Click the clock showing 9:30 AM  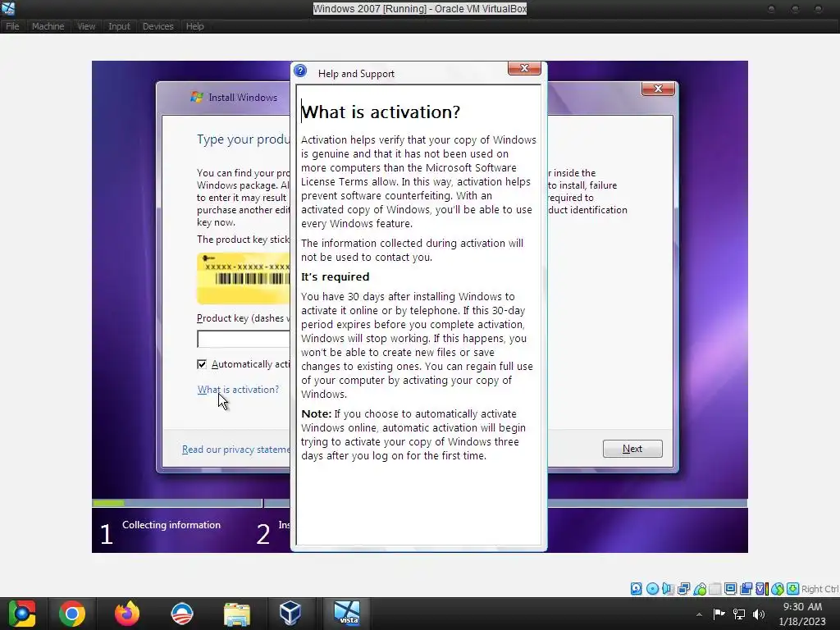point(802,607)
